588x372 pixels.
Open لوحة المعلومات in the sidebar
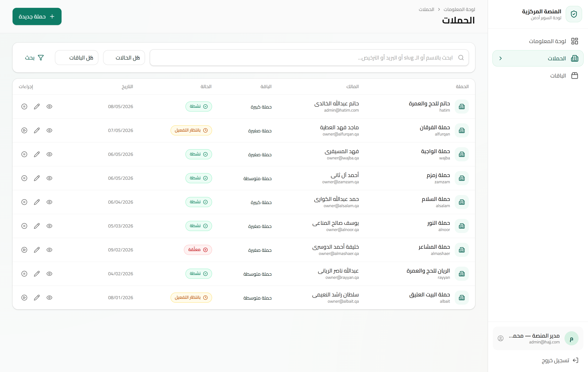(x=538, y=41)
